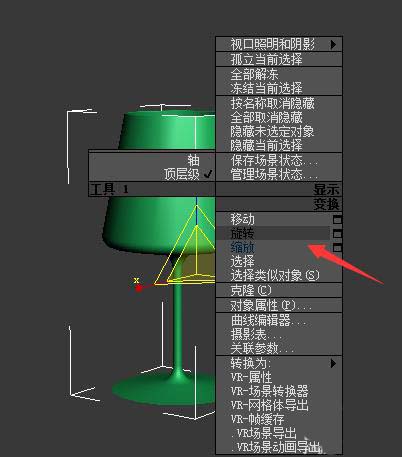This screenshot has height=457, width=402.
Task: Open VR-帧缓存
Action: click(x=279, y=419)
